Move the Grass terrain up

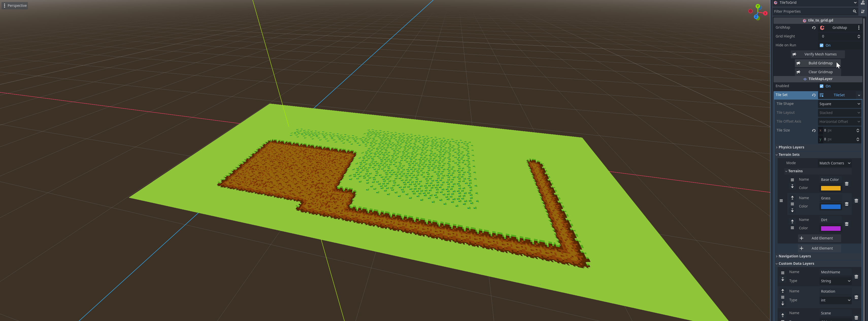coord(792,198)
